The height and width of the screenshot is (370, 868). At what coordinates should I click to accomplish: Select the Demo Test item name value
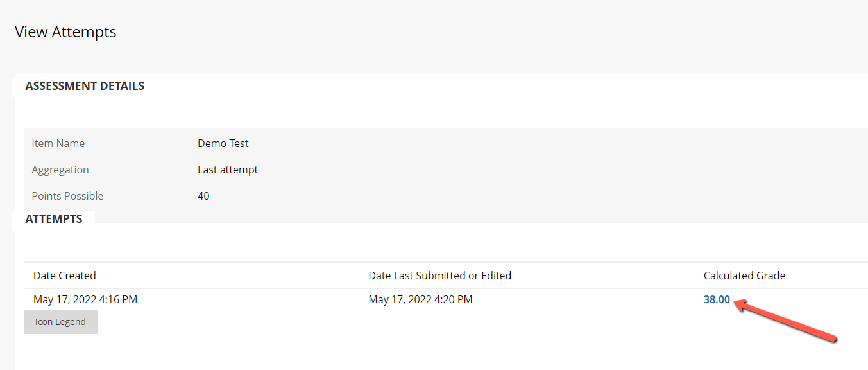tap(223, 143)
